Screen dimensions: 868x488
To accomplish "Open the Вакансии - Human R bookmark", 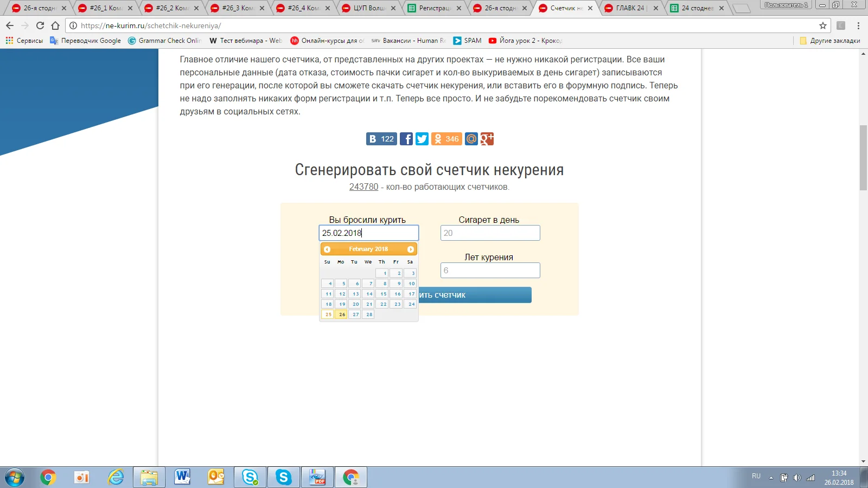I will pos(409,41).
